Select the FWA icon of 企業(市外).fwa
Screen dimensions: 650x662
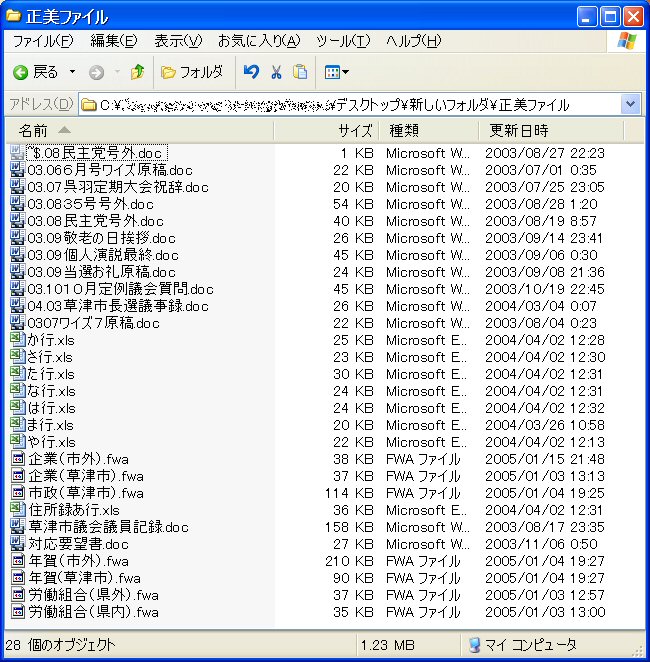tap(17, 459)
